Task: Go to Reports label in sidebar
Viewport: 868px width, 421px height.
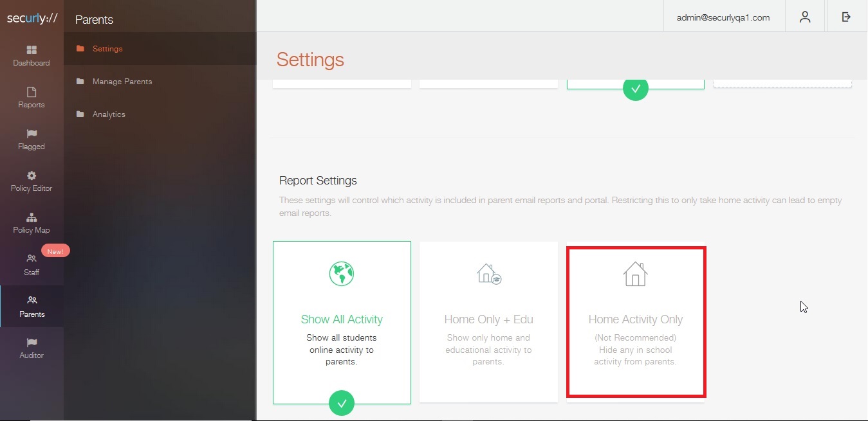Action: [32, 105]
